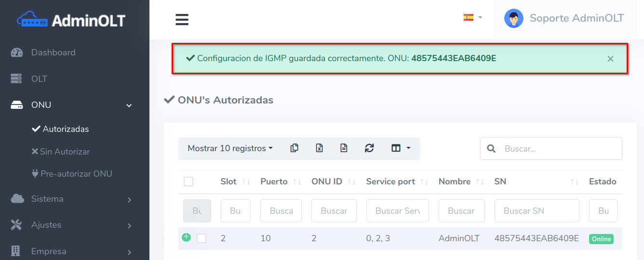The width and height of the screenshot is (644, 260).
Task: Click the copy table icon
Action: [x=295, y=148]
